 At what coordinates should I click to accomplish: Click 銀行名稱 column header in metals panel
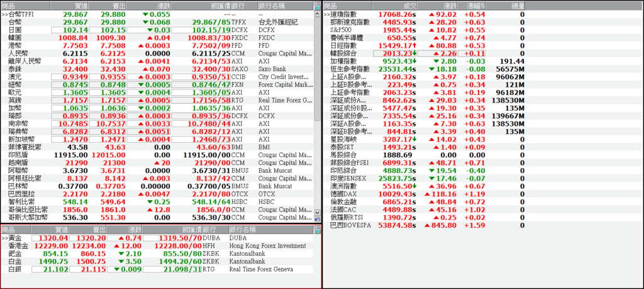270,230
